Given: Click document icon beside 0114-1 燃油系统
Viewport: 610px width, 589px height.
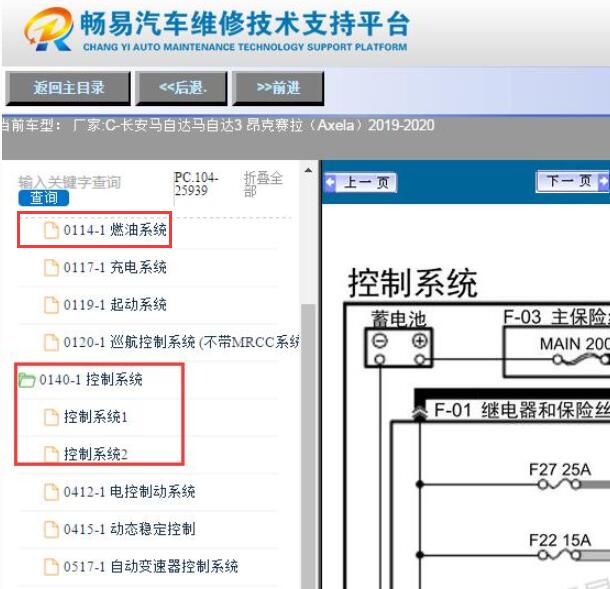Looking at the screenshot, I should pos(51,230).
